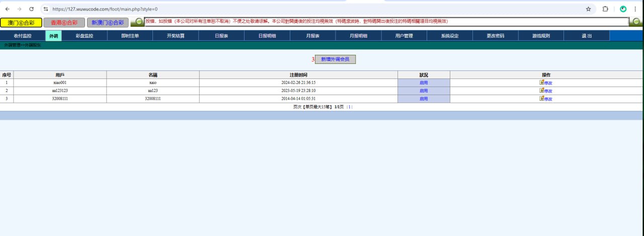Bookmark this page with star icon

click(x=588, y=9)
